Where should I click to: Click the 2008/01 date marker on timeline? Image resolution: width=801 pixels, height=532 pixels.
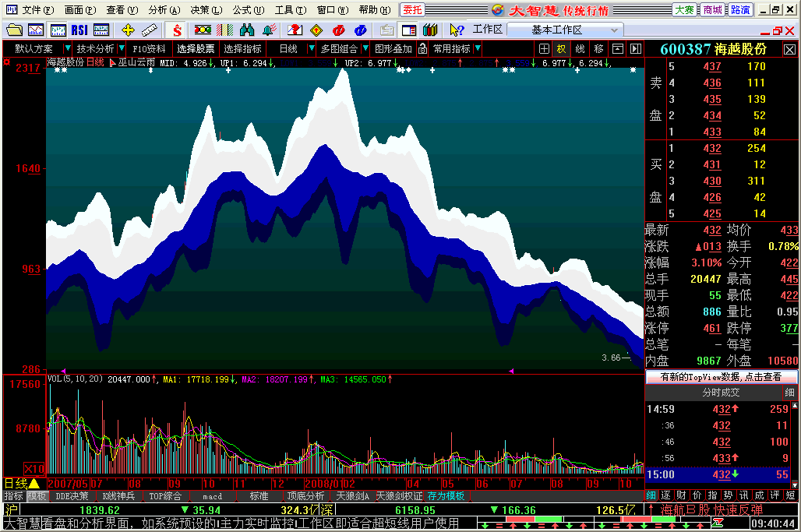[323, 483]
